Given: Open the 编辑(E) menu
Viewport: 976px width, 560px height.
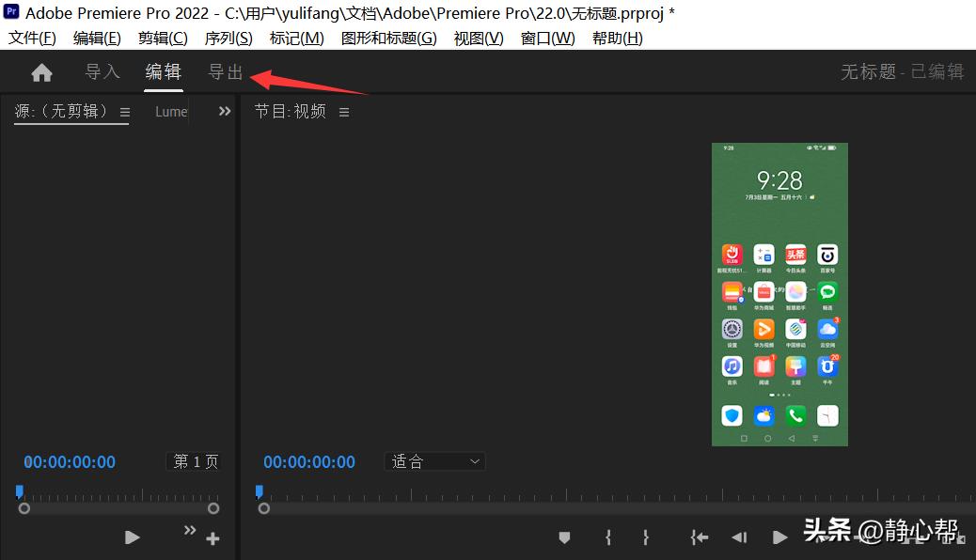Looking at the screenshot, I should [97, 39].
